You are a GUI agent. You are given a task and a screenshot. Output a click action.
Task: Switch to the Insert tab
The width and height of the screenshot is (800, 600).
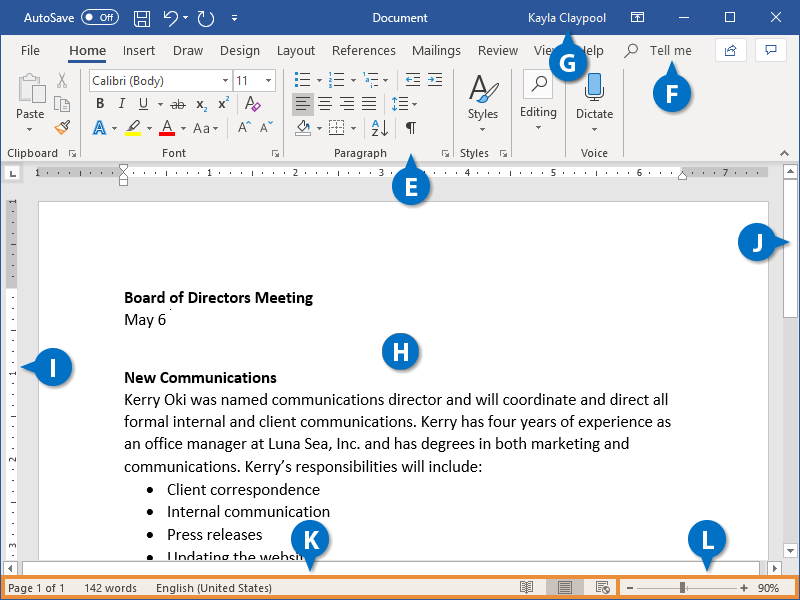click(139, 50)
